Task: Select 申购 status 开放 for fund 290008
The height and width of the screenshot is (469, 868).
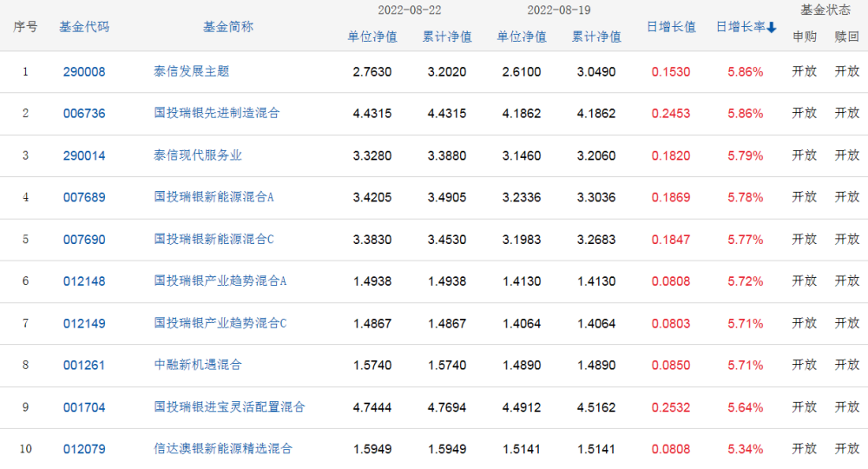Action: pyautogui.click(x=805, y=71)
